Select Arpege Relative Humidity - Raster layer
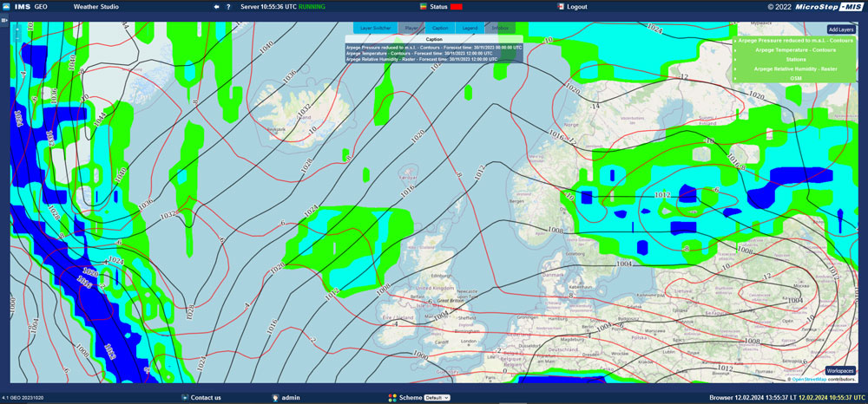The width and height of the screenshot is (868, 404). tap(795, 69)
